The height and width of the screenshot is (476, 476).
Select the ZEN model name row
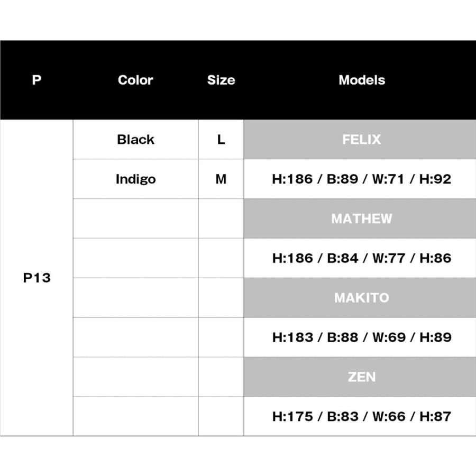point(362,377)
